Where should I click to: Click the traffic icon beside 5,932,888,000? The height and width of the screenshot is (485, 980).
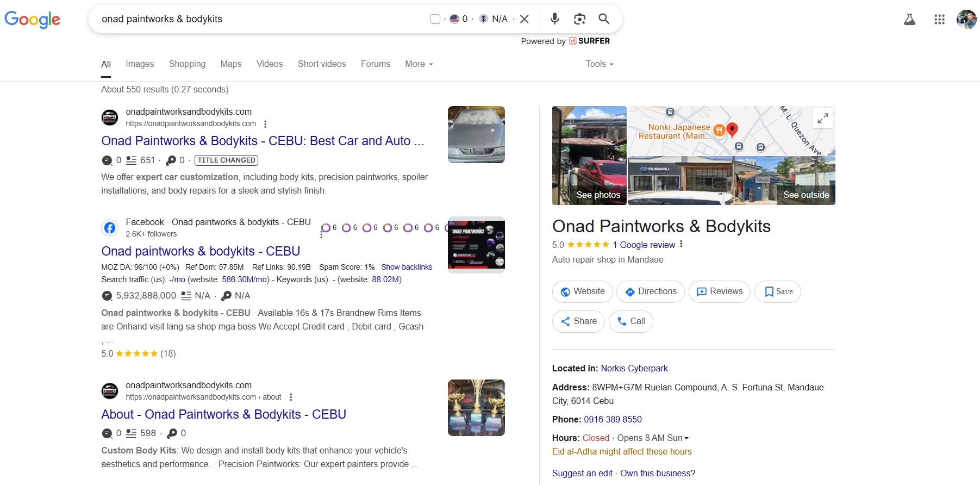click(107, 296)
